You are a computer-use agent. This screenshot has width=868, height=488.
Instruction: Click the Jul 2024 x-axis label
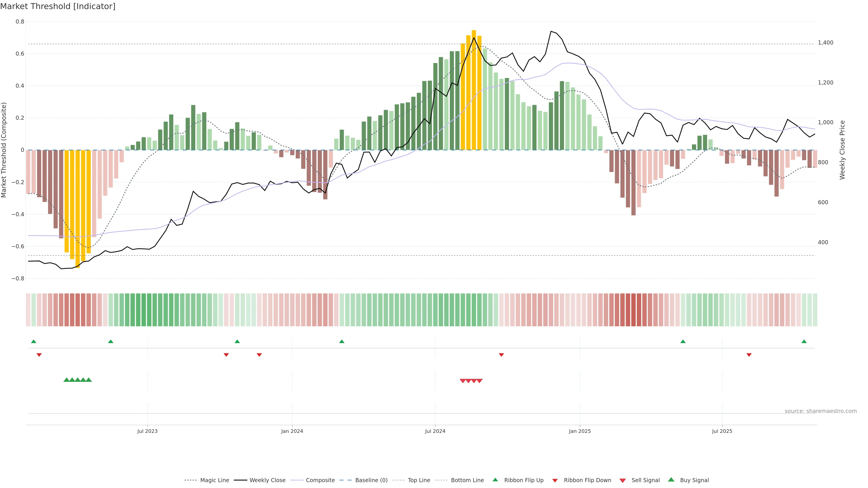[435, 431]
